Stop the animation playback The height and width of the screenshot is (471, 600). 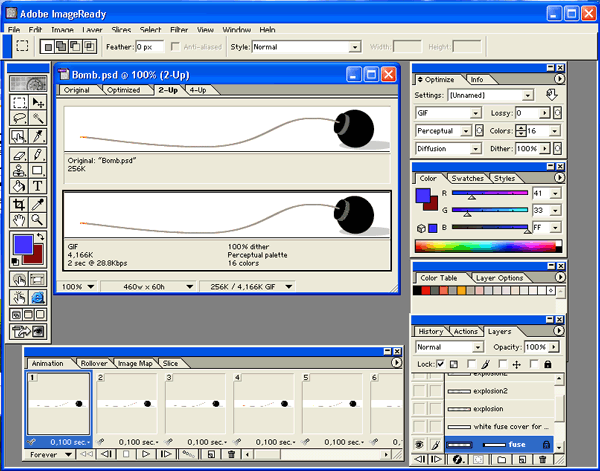pos(126,454)
